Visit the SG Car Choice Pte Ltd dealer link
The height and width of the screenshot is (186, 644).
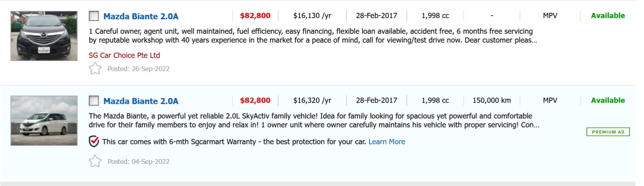pyautogui.click(x=124, y=56)
